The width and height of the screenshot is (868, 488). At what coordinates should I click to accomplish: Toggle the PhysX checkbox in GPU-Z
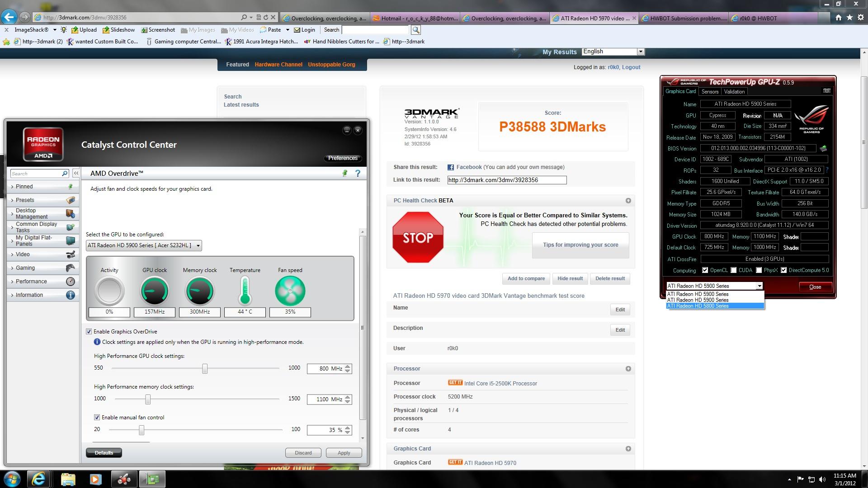[759, 270]
